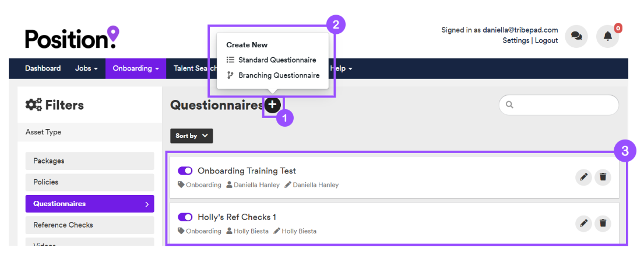
Task: Click the Position logo
Action: pyautogui.click(x=72, y=38)
